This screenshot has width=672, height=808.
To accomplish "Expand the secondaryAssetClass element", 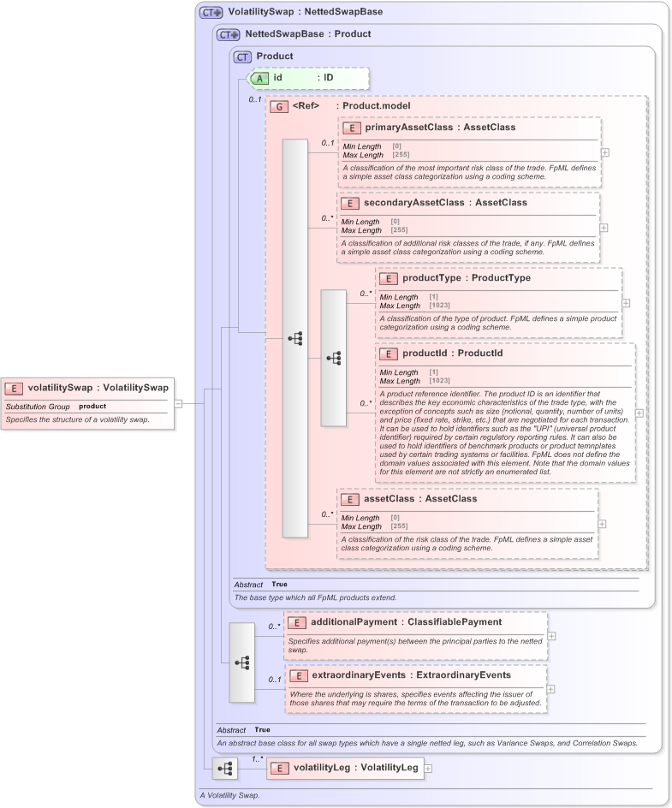I will pyautogui.click(x=604, y=228).
